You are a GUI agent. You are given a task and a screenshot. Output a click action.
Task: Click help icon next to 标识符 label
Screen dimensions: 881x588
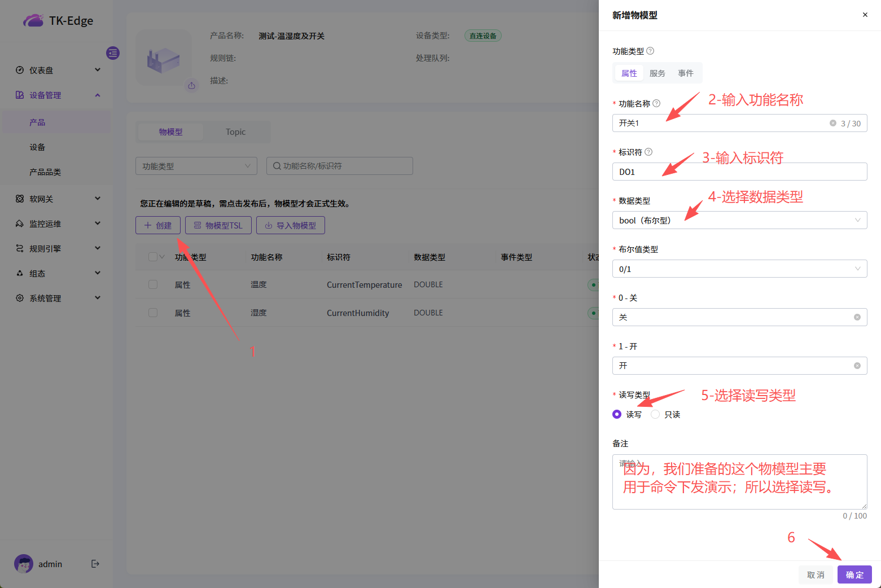point(648,152)
